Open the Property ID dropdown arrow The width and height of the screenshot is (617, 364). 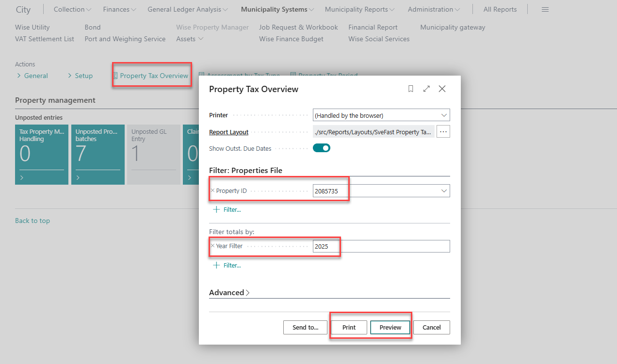pos(444,191)
